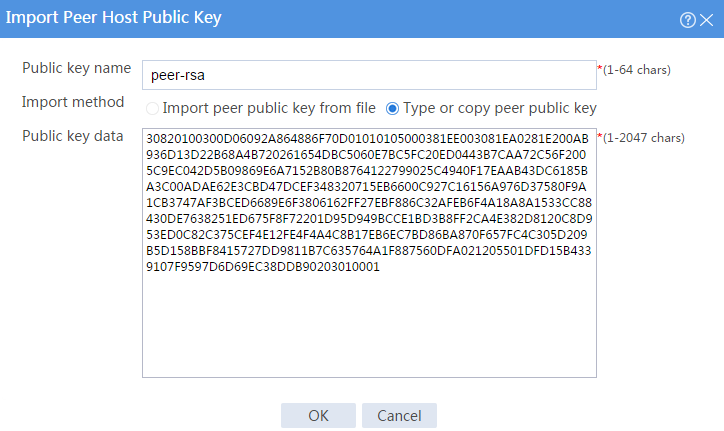This screenshot has width=724, height=431.
Task: Click the 'peer-rsa' text in name field
Action: click(178, 75)
